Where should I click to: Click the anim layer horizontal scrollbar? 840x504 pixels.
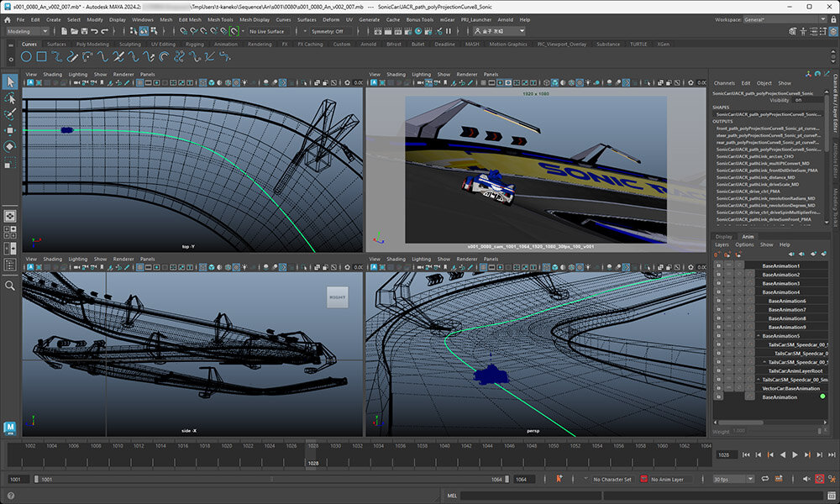tap(742, 422)
